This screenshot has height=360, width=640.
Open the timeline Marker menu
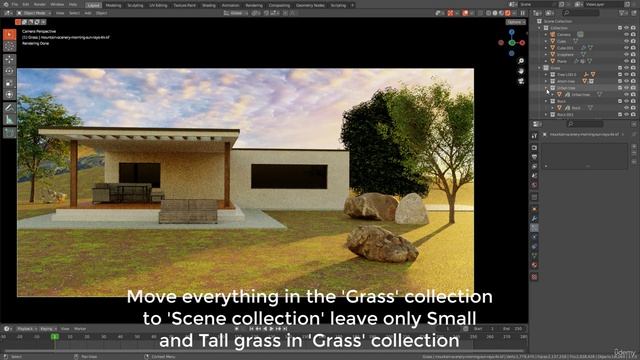coord(80,329)
